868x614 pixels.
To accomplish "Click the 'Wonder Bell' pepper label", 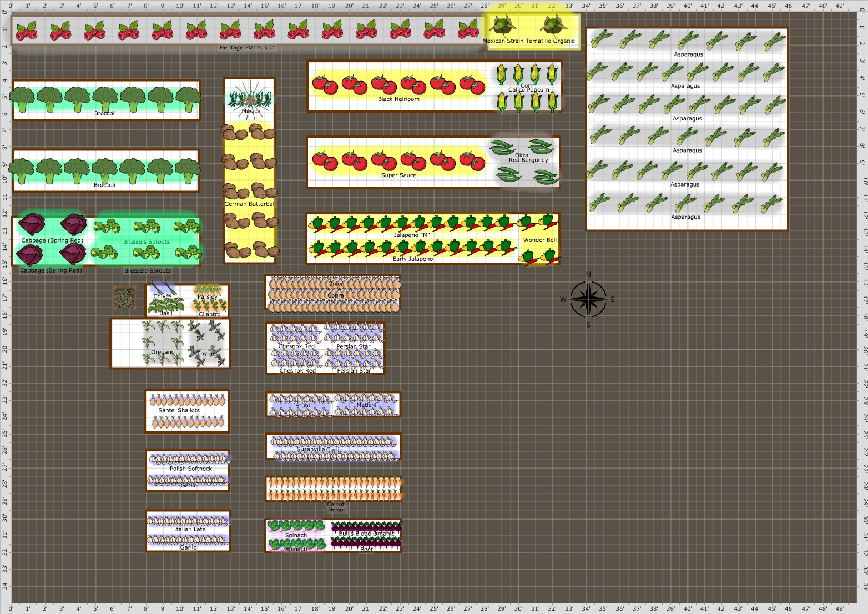I will click(x=540, y=240).
